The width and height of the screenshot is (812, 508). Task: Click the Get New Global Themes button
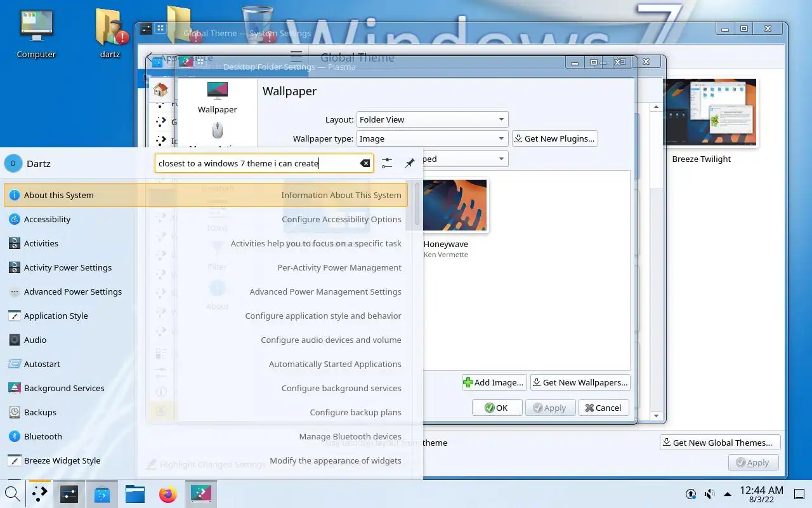(720, 443)
